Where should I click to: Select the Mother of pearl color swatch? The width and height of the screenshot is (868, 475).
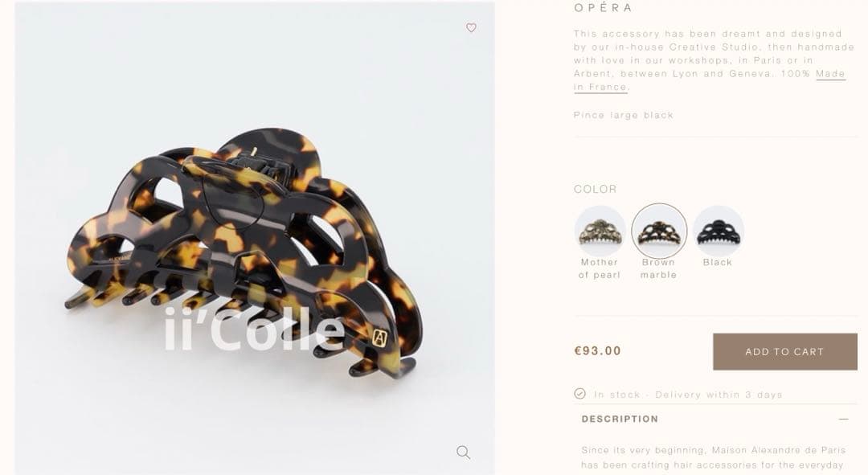(600, 231)
